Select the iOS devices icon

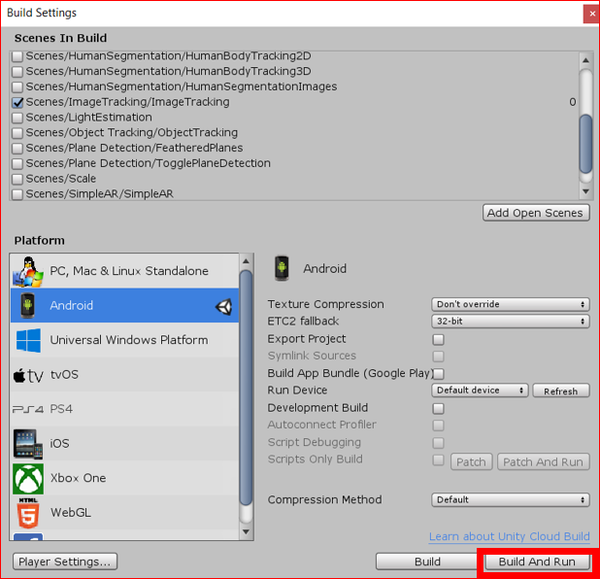pyautogui.click(x=28, y=444)
